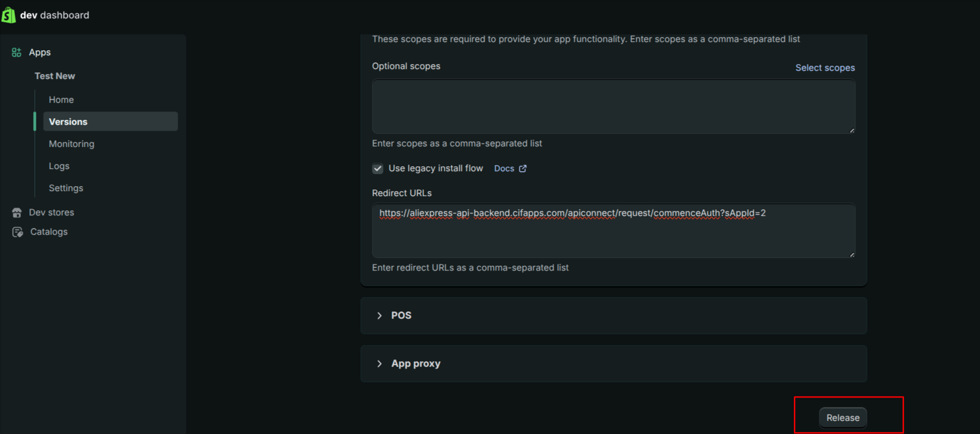The height and width of the screenshot is (434, 980).
Task: Expand the POS section chevron
Action: tap(380, 315)
